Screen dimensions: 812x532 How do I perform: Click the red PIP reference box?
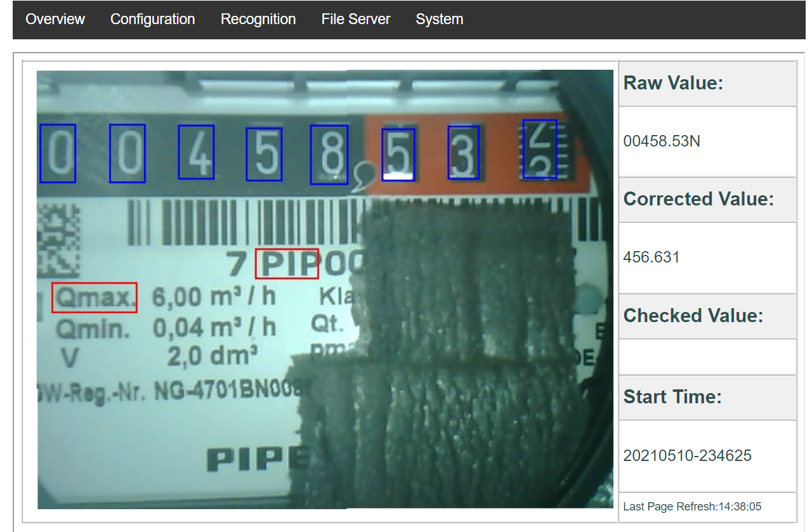pyautogui.click(x=287, y=264)
